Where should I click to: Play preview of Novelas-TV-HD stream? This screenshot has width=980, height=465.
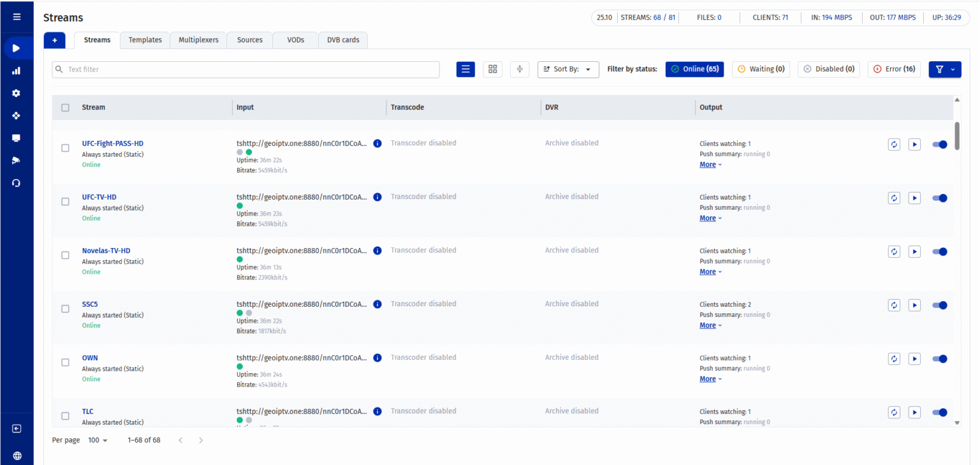[x=914, y=252]
